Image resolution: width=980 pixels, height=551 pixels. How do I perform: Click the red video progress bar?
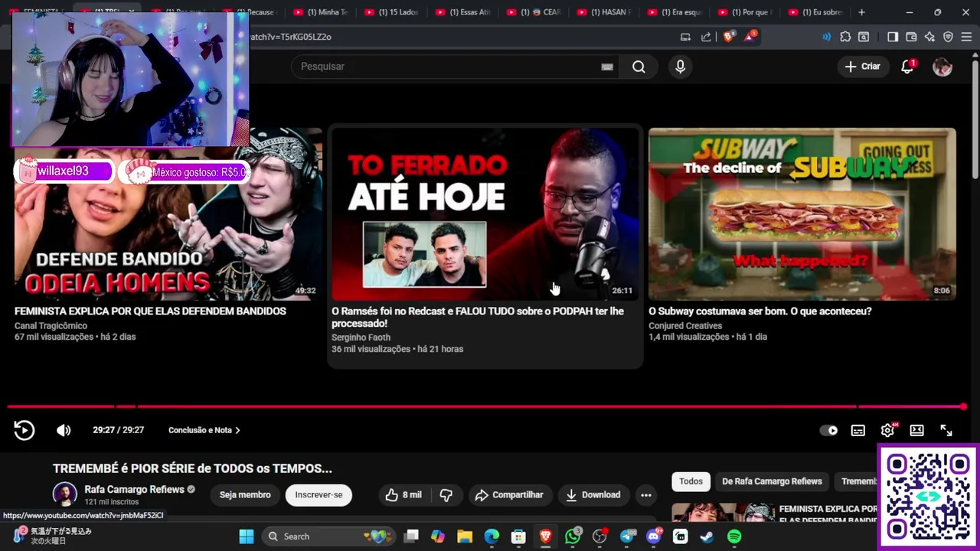485,406
